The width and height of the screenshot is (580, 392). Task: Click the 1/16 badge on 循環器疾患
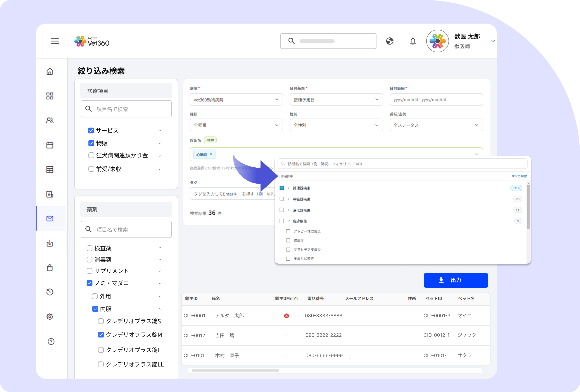[516, 188]
